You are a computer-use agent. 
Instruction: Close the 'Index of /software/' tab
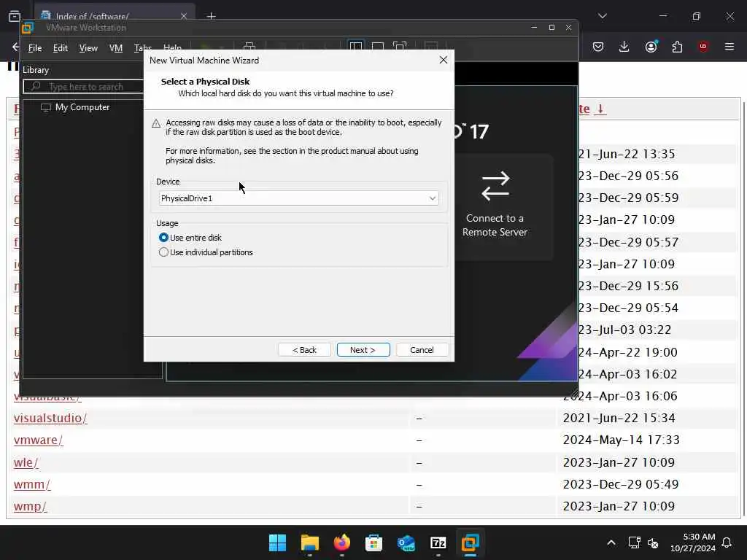[x=184, y=16]
